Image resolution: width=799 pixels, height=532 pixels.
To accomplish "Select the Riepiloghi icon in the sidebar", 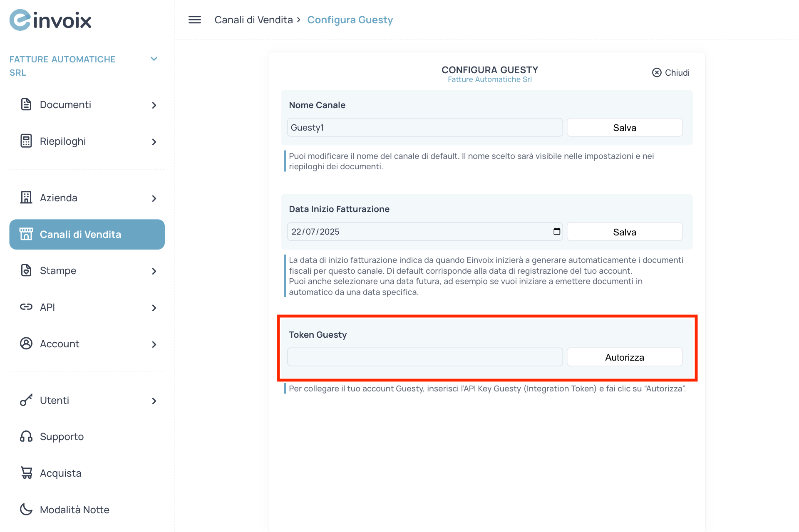I will click(x=26, y=141).
